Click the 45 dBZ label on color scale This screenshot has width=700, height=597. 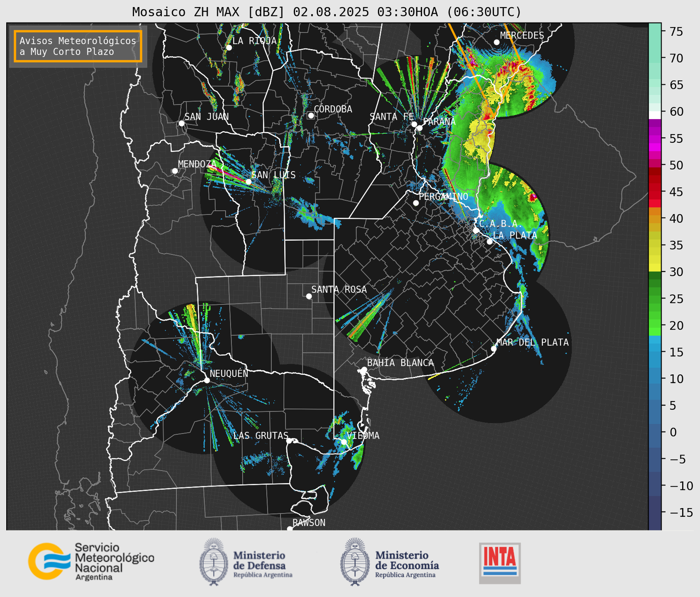pos(676,192)
